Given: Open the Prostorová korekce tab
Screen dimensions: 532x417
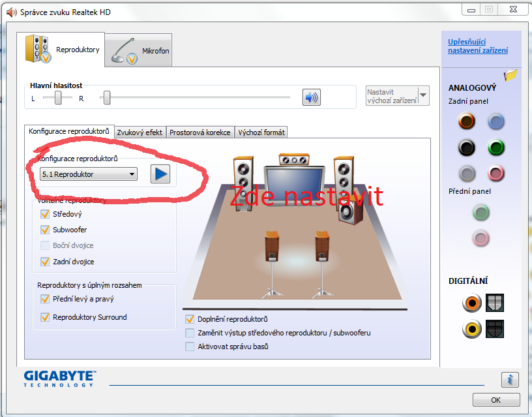Looking at the screenshot, I should pyautogui.click(x=200, y=132).
